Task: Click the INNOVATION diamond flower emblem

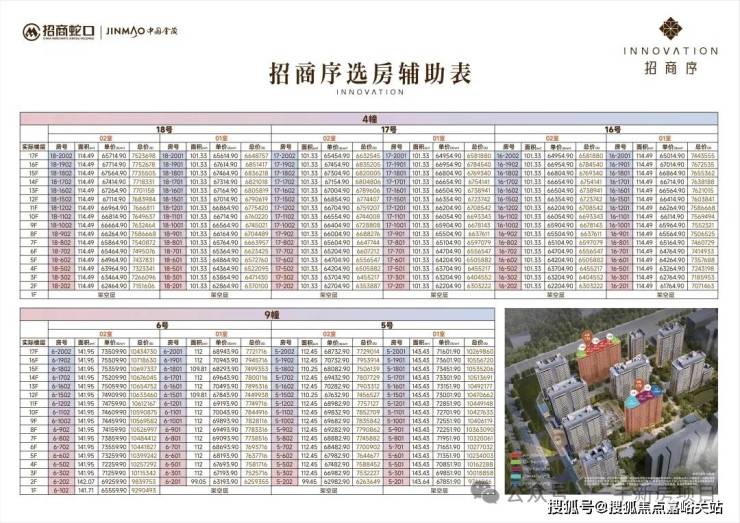Action: click(x=670, y=28)
